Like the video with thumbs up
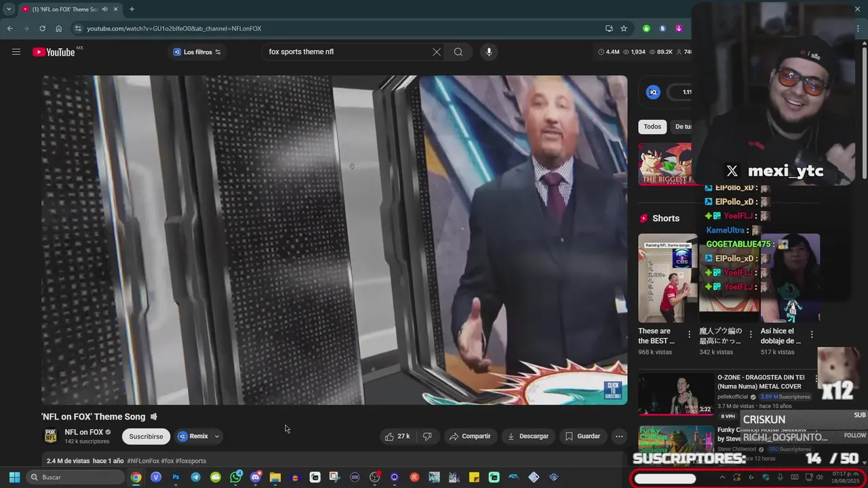The image size is (868, 488). [x=397, y=436]
